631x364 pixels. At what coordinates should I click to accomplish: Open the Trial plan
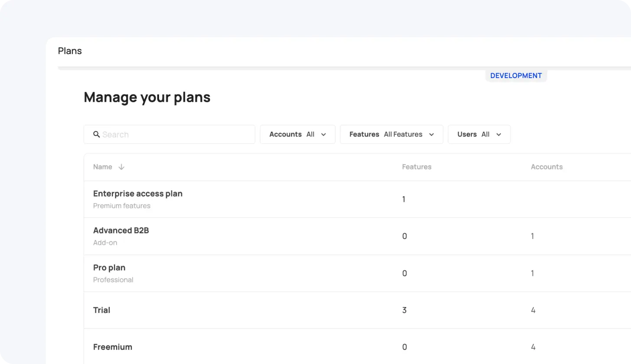(102, 310)
